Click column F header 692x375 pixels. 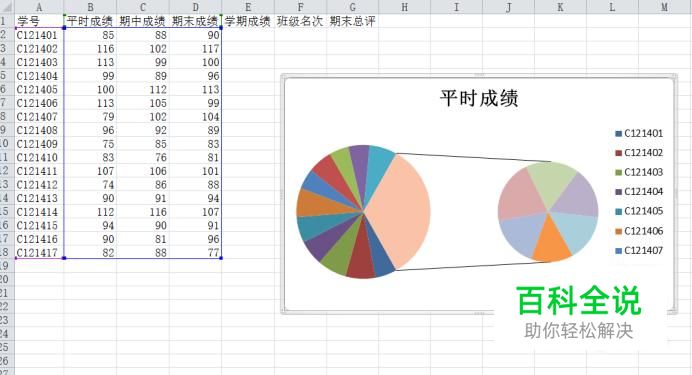click(300, 7)
